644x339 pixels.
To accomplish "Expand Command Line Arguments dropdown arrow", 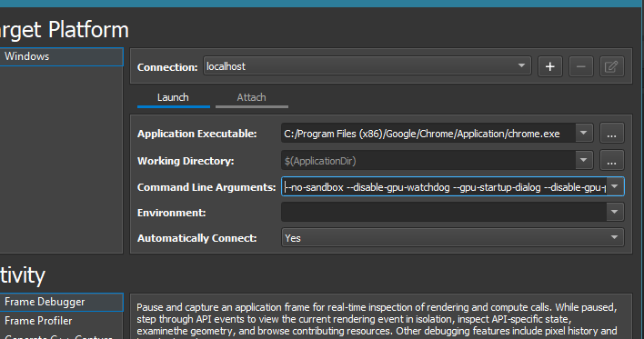I will (615, 186).
